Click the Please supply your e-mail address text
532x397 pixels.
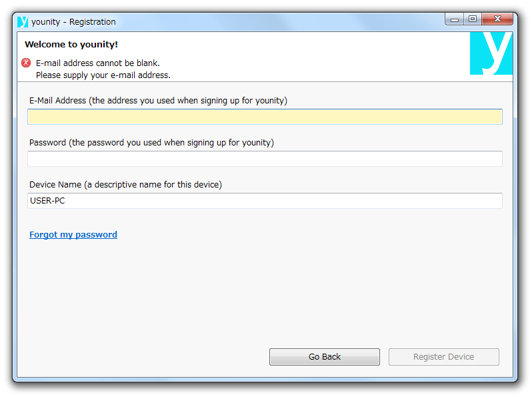tap(103, 75)
